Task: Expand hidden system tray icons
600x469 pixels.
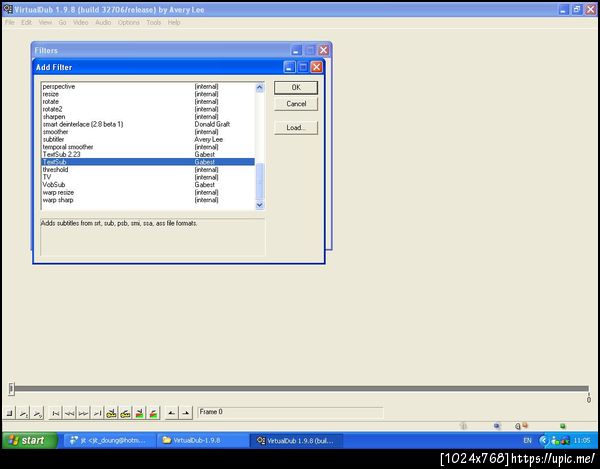Action: pyautogui.click(x=543, y=441)
